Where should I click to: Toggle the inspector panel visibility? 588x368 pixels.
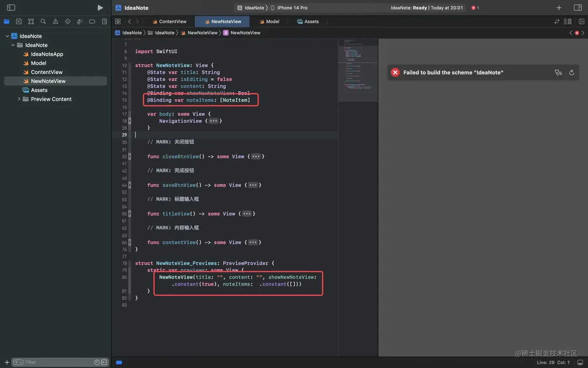[x=577, y=8]
